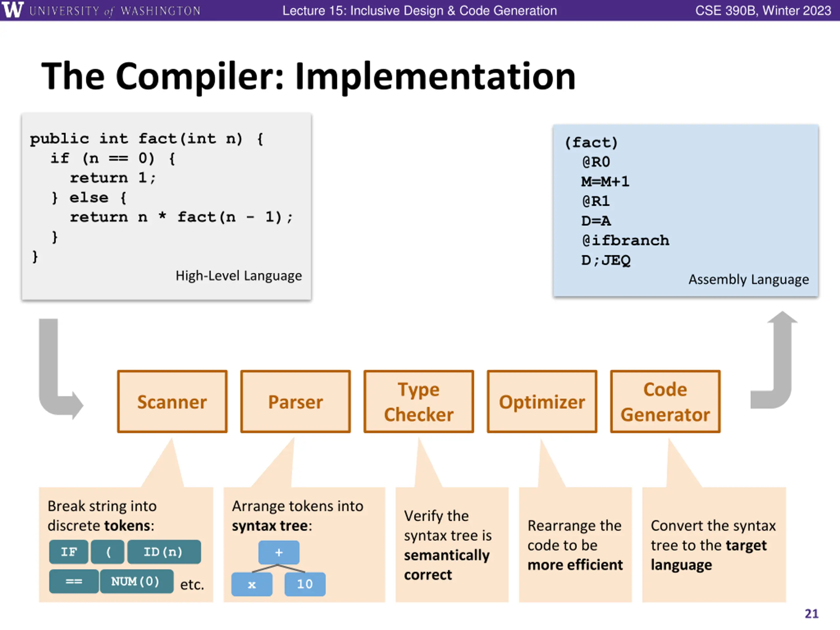Click the 10 leaf node in the syntax tree

click(305, 584)
